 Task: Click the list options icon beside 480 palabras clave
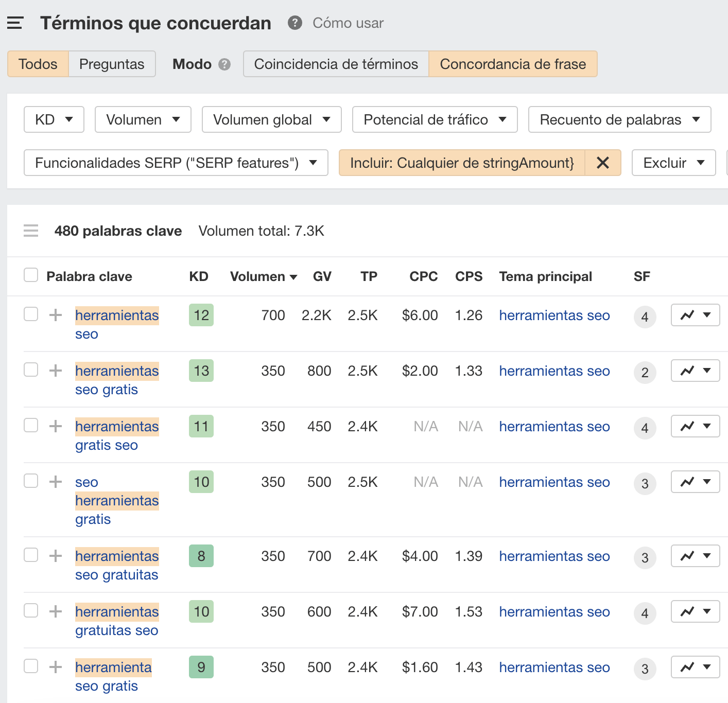31,231
